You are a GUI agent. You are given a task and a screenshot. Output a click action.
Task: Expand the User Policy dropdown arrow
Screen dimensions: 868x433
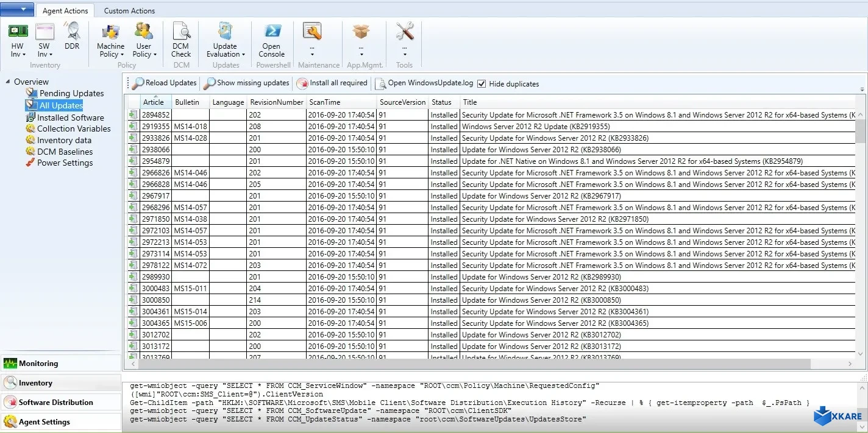click(x=155, y=54)
